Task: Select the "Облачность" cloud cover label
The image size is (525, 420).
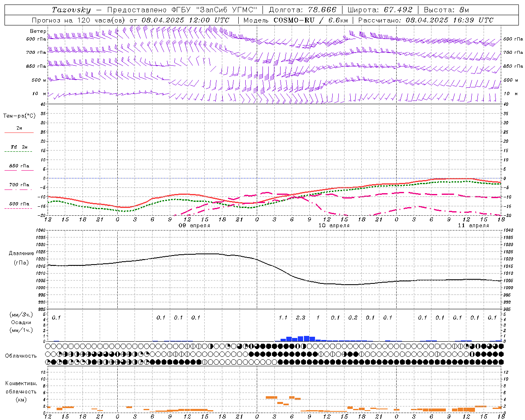Action: [x=21, y=356]
